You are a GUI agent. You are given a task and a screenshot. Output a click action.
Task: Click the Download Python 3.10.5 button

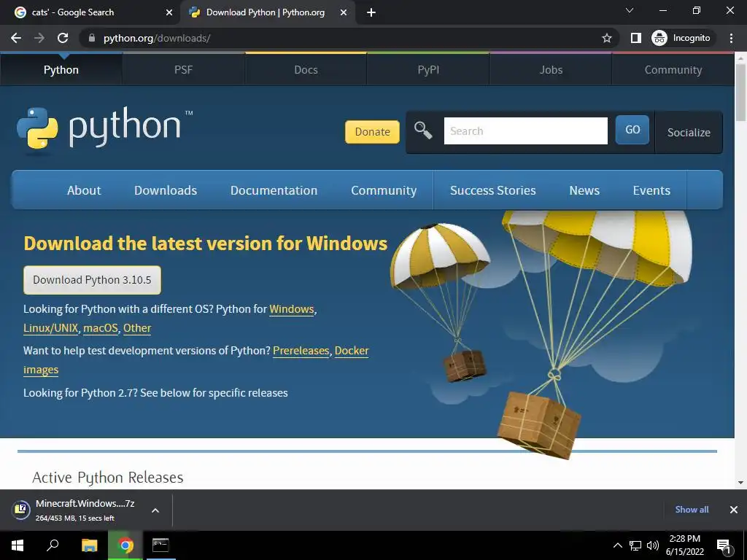coord(92,280)
